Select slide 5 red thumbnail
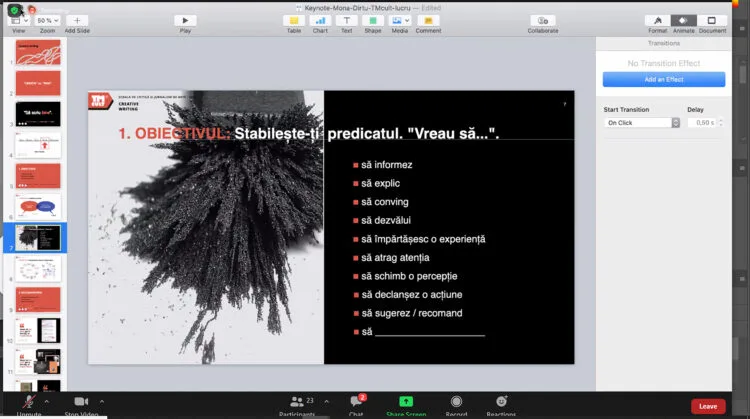The width and height of the screenshot is (750, 419). point(38,176)
